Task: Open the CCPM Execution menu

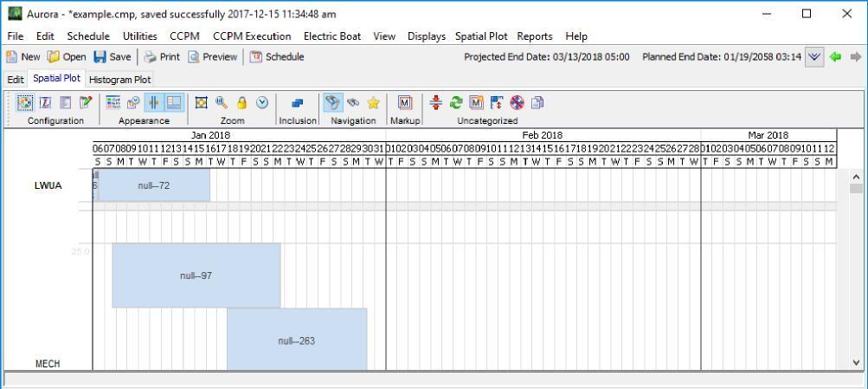Action: 253,36
